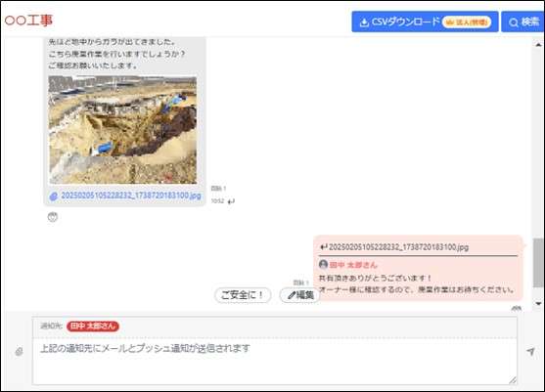Screen dimensions: 545x392
Task: Click the chat scrollbar up arrow
Action: coord(538,44)
